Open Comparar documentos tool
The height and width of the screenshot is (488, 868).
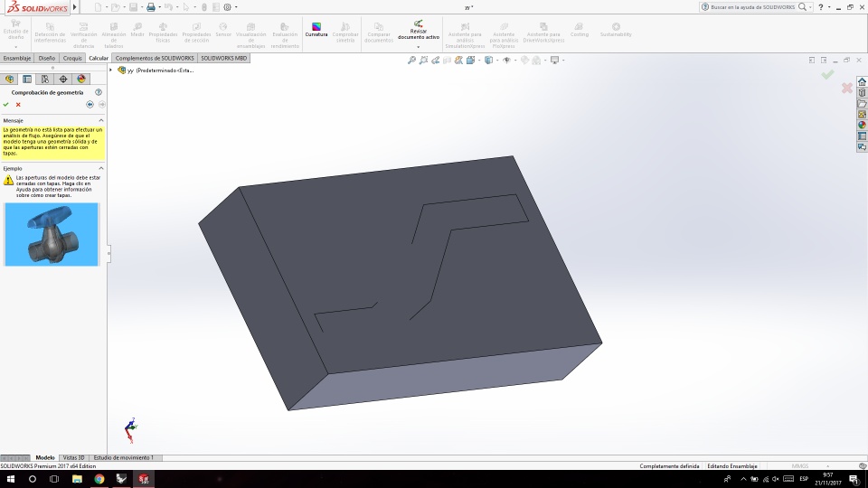point(379,33)
